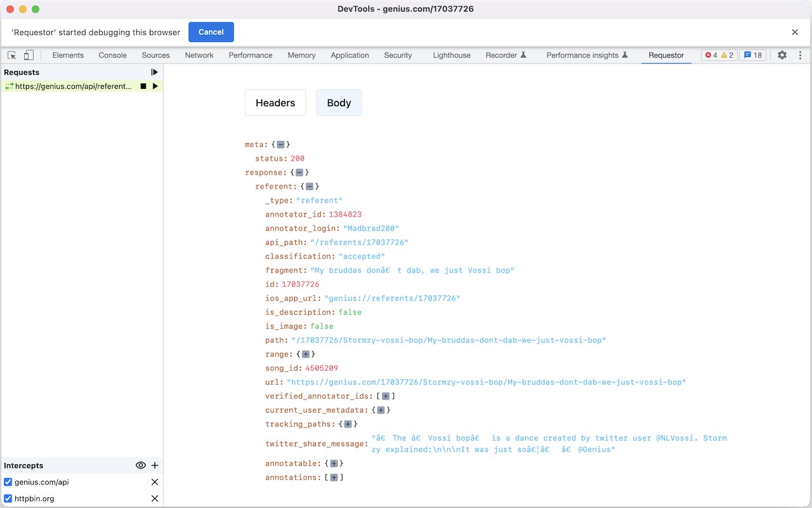
Task: Uncheck the genius.com/api intercept checkbox
Action: tap(8, 482)
